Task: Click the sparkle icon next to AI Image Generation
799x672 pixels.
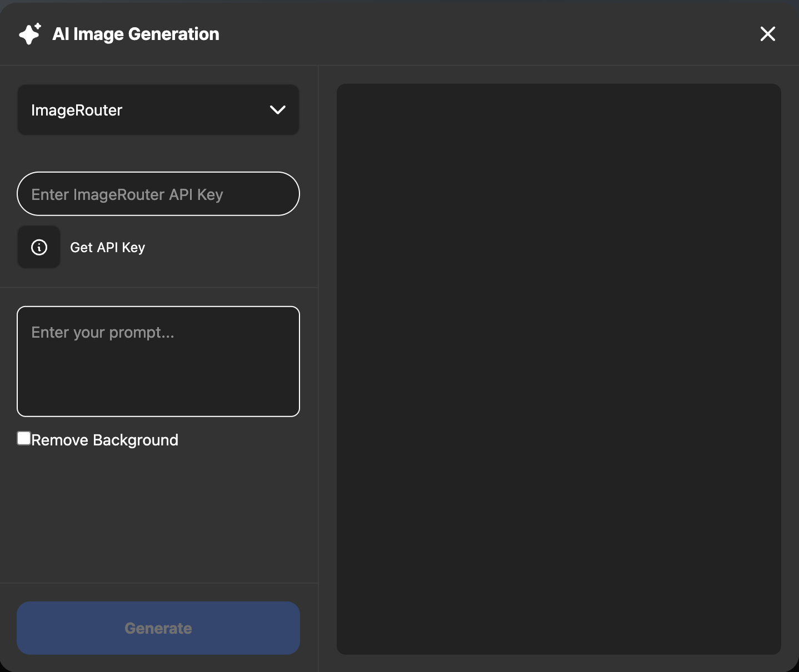Action: 30,34
